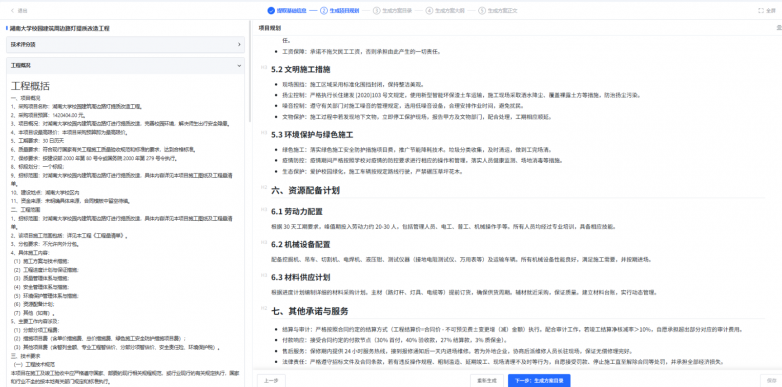Viewport: 782px width, 387px height.
Task: Click the project title 湖南大学校园建筑周边路灯提质改造工程
Action: [60, 28]
